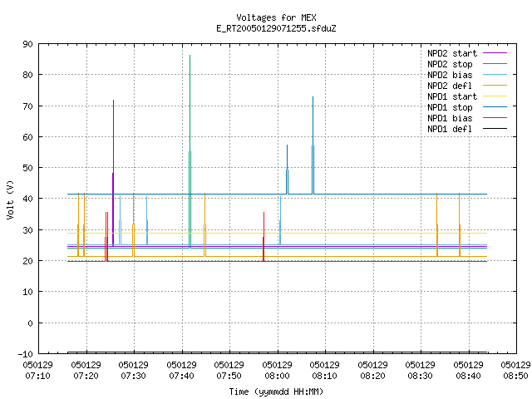Click the x-axis tick label 07:10

[x=37, y=376]
